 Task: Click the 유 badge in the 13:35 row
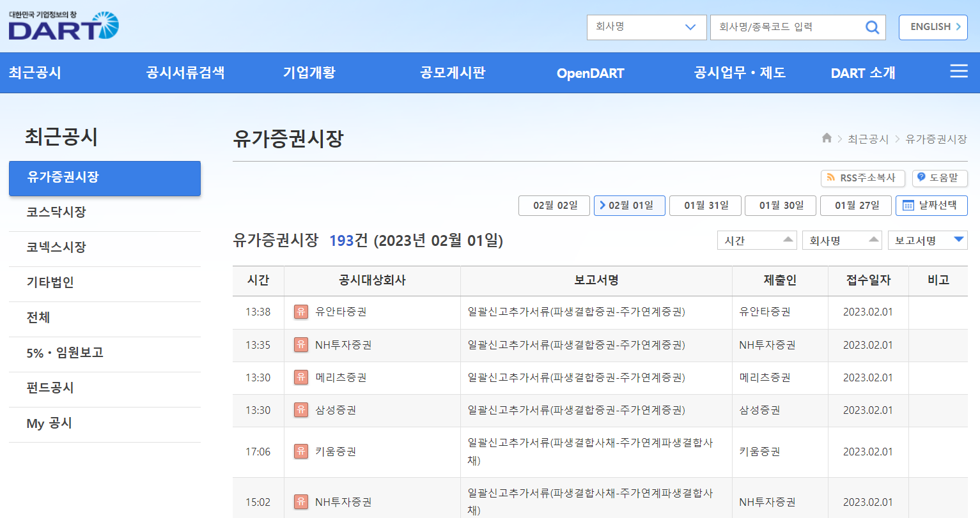[x=300, y=345]
